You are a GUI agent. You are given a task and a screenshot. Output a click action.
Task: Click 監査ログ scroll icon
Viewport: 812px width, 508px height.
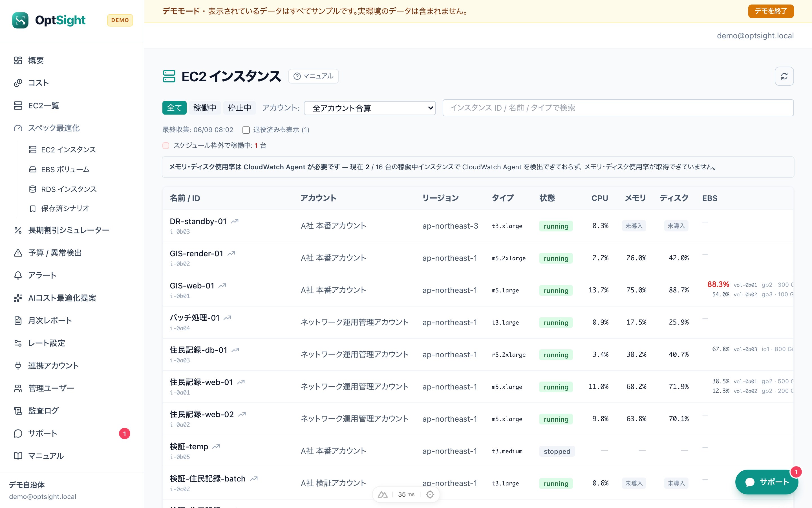(x=18, y=411)
